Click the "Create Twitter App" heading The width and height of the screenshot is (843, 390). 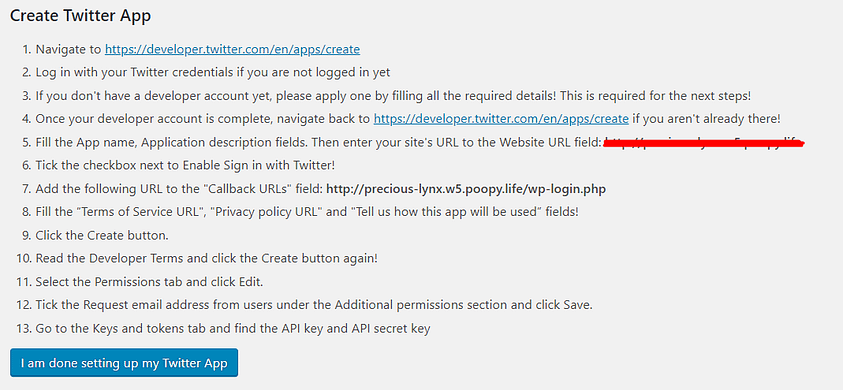[81, 16]
